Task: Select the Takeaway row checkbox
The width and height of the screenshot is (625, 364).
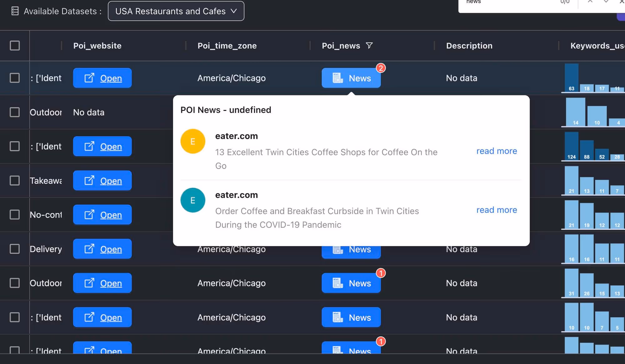Action: tap(15, 181)
